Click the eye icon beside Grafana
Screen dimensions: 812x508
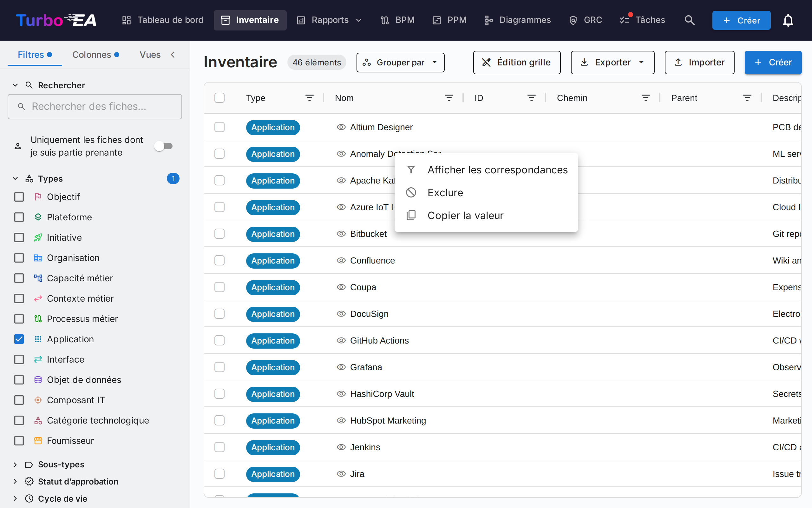coord(341,367)
